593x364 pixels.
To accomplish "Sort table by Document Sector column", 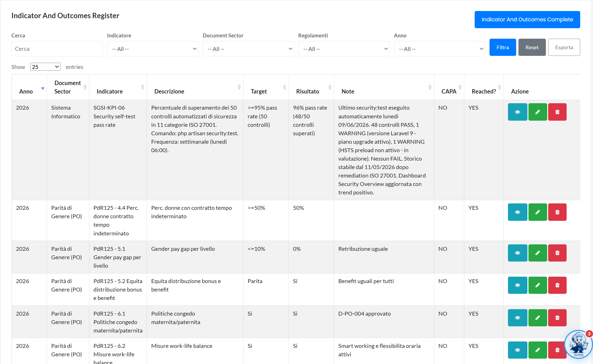I will [x=68, y=87].
